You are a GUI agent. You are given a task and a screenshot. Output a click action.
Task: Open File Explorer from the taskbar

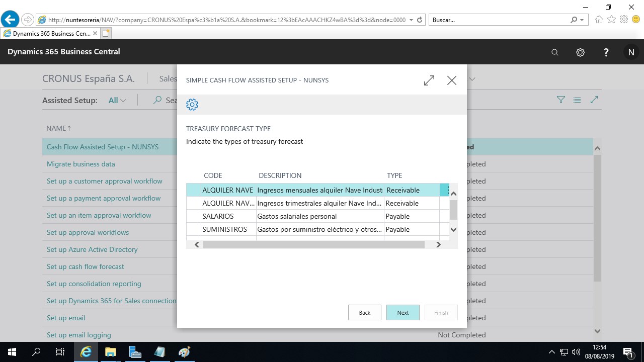pyautogui.click(x=110, y=352)
